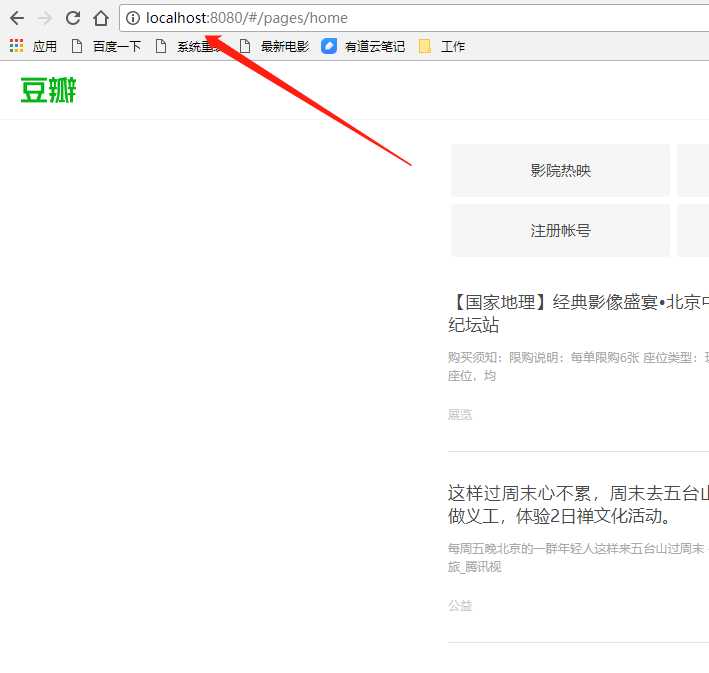Screen dimensions: 709x673
Task: Open the 工作 bookmark folder
Action: 442,46
